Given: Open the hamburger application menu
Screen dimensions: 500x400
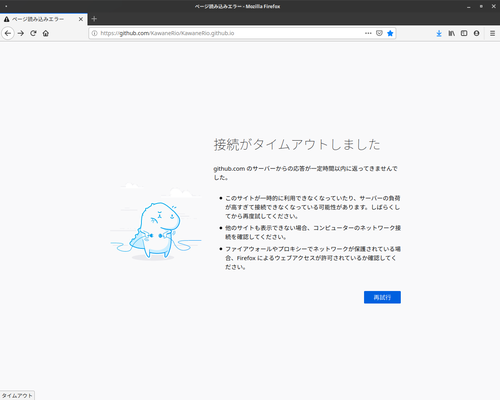Looking at the screenshot, I should (492, 33).
